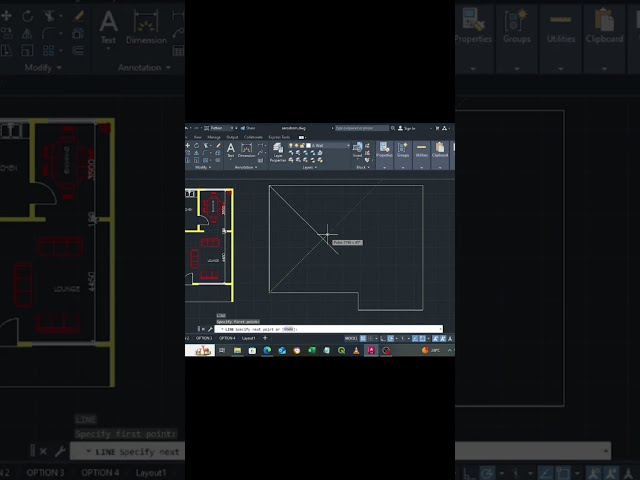Open the Collaborate ribbon tab
The height and width of the screenshot is (480, 640).
pyautogui.click(x=253, y=137)
